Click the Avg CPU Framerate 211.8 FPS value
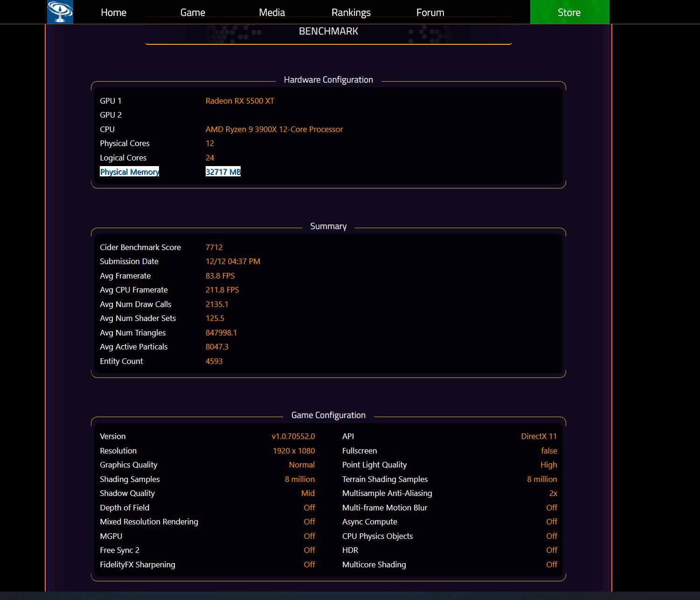The image size is (700, 600). [x=222, y=290]
